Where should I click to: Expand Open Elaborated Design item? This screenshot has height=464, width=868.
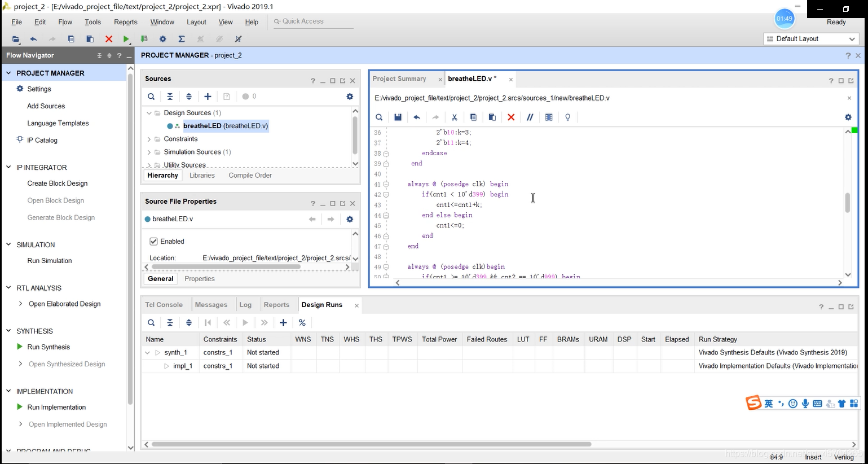tap(21, 304)
